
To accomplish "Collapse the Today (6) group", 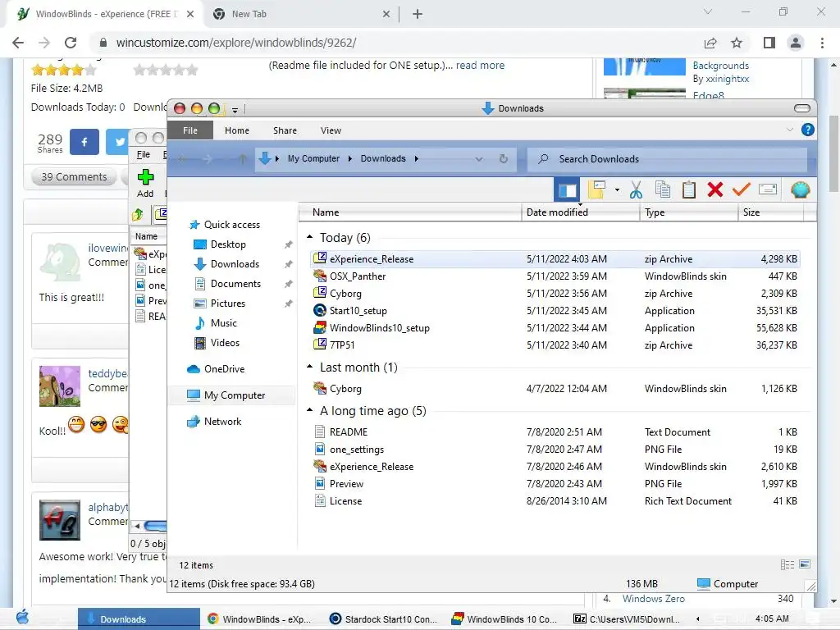I will click(310, 237).
